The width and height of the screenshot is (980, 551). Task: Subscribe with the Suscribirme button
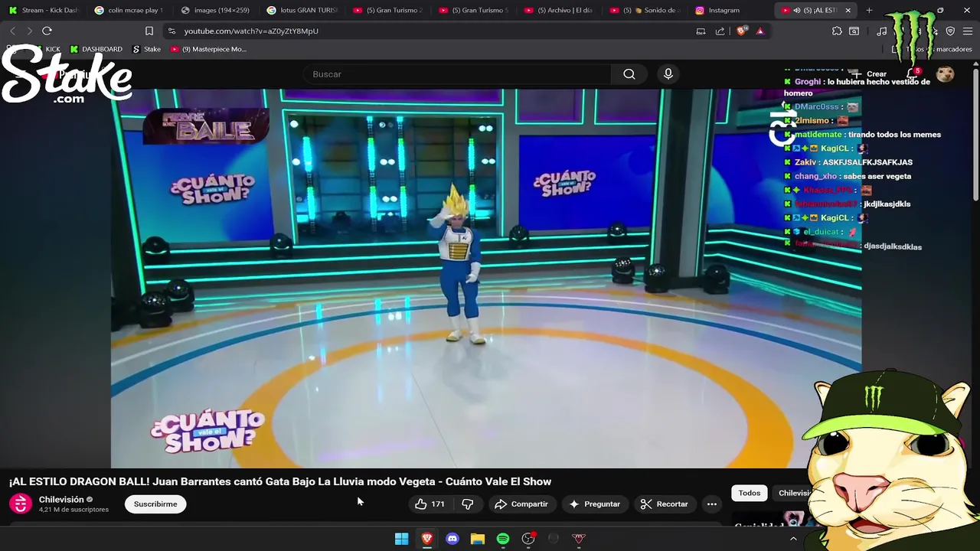point(155,504)
